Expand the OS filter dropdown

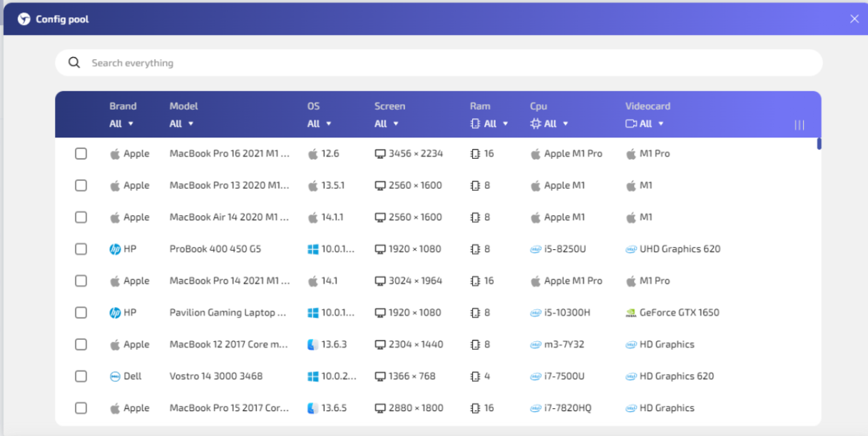320,124
